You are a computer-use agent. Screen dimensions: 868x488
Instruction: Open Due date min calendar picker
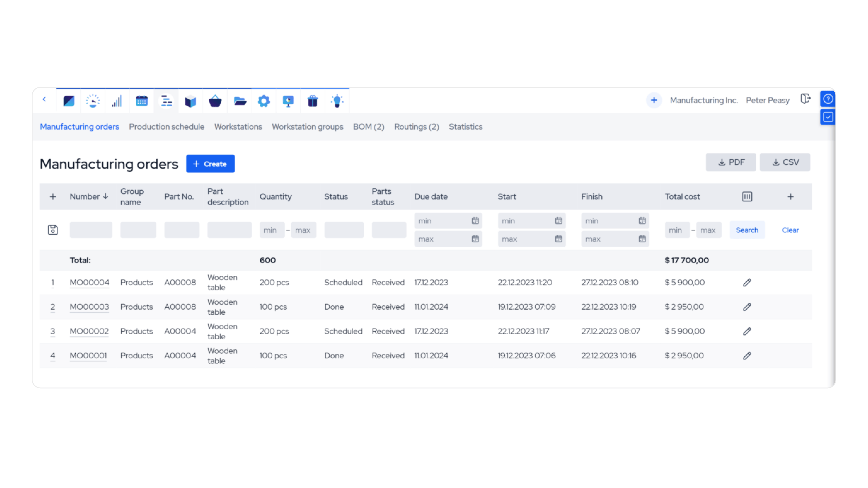tap(475, 221)
